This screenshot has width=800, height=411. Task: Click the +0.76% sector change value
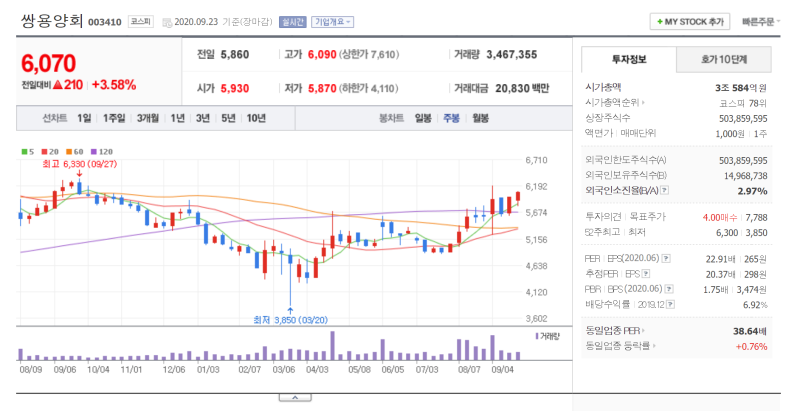(752, 347)
